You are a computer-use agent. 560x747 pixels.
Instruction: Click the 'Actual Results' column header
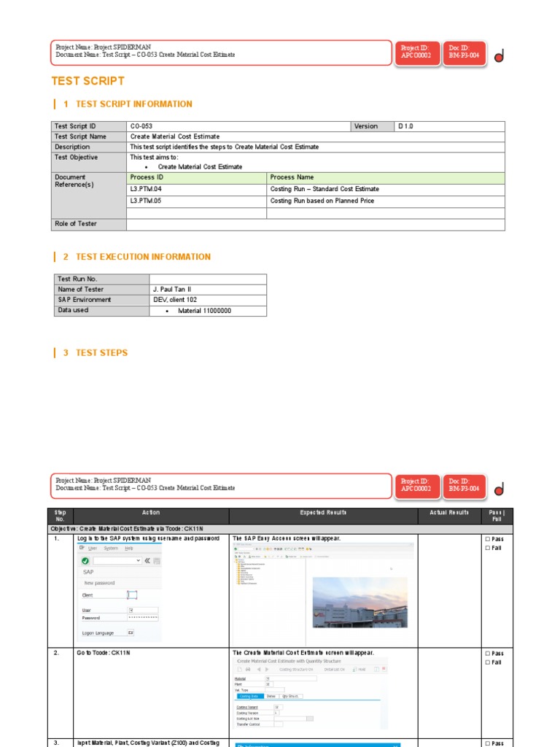(449, 513)
